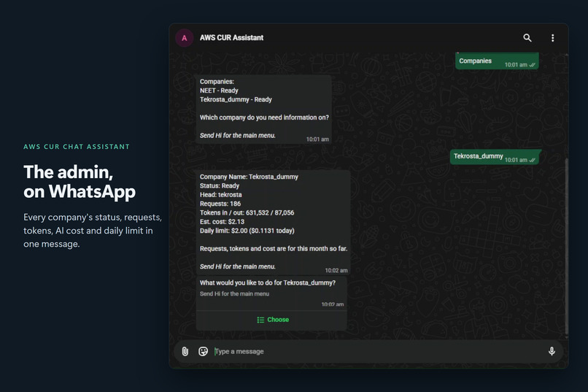Screen dimensions: 588x392
Task: Start a voice message with the microphone
Action: point(552,351)
